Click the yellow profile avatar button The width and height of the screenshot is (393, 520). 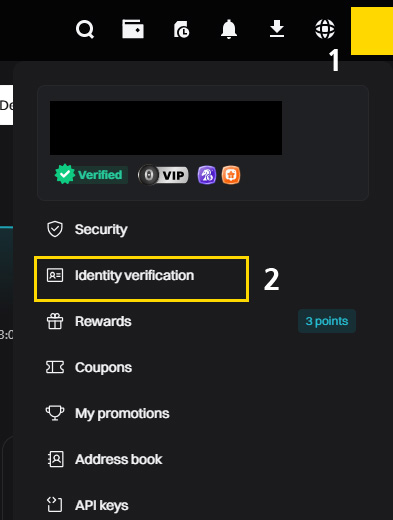372,31
